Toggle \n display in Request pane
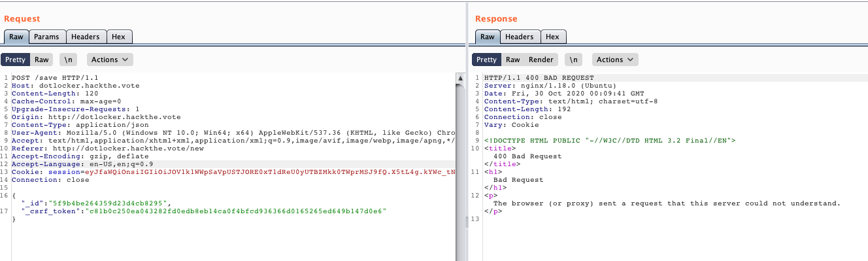This screenshot has width=868, height=261. point(69,60)
